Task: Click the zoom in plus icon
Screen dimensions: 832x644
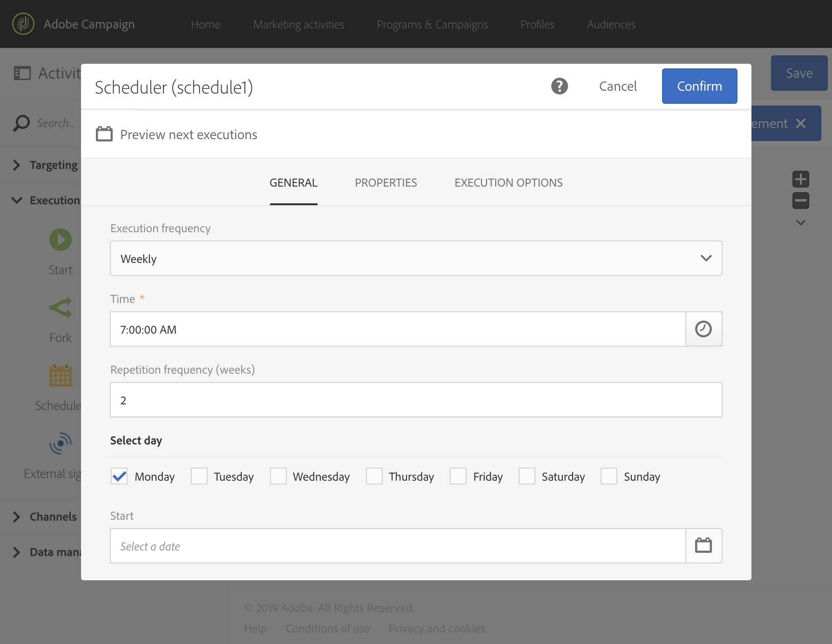Action: (x=800, y=179)
